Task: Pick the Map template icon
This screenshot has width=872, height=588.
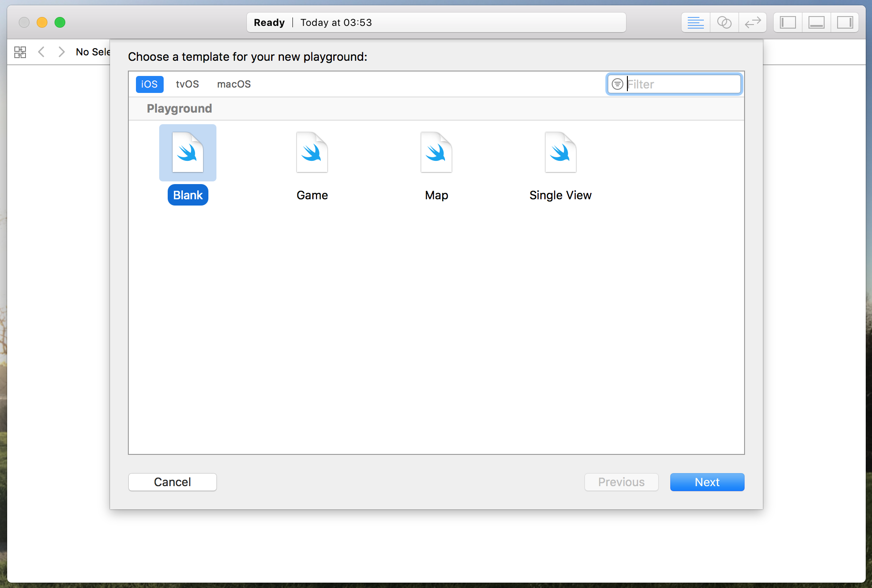Action: [436, 153]
